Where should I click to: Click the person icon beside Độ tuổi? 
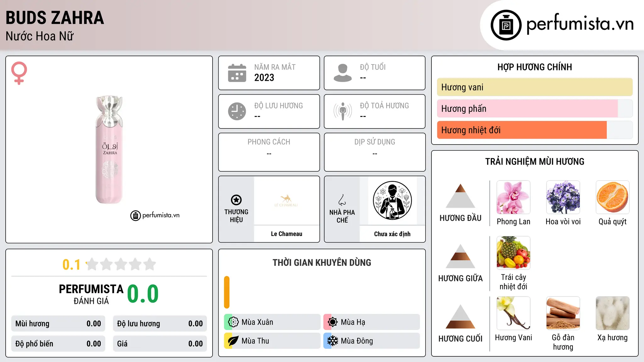pos(343,73)
